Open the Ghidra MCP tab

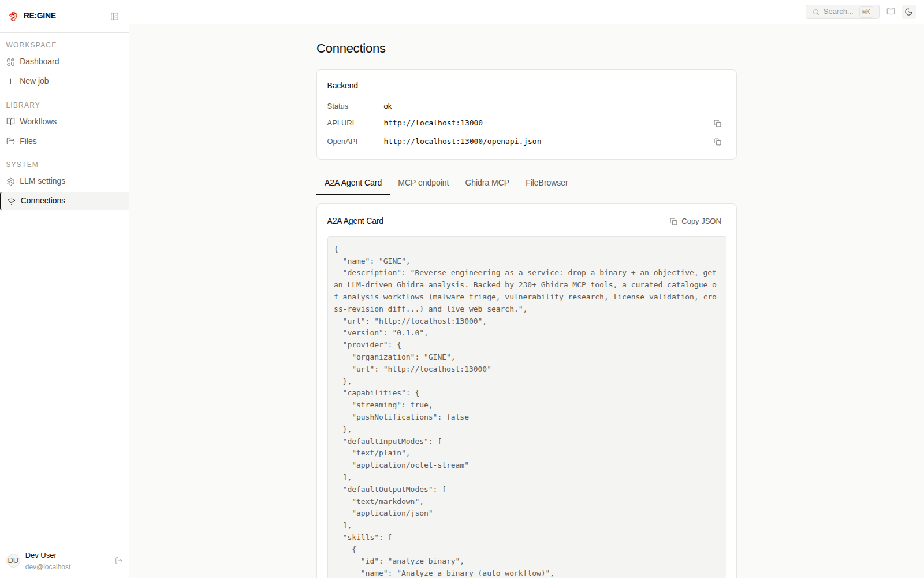487,183
